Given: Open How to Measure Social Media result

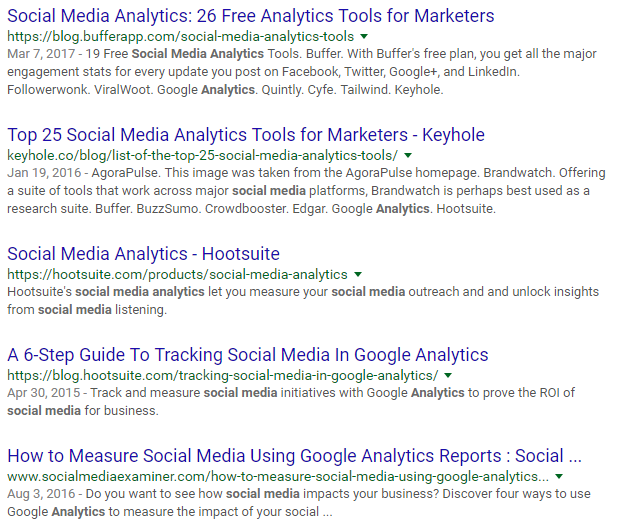Looking at the screenshot, I should coord(294,456).
